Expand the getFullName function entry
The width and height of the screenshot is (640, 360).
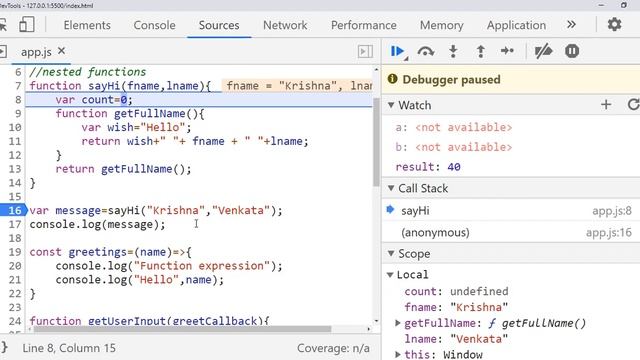(398, 323)
